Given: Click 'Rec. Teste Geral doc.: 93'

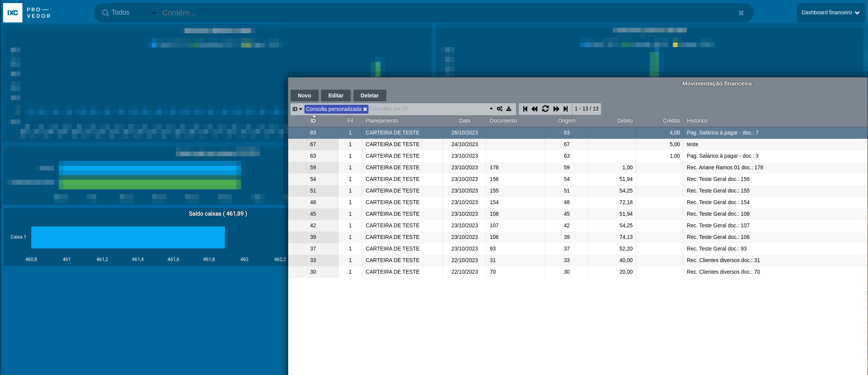Looking at the screenshot, I should click(x=716, y=249).
